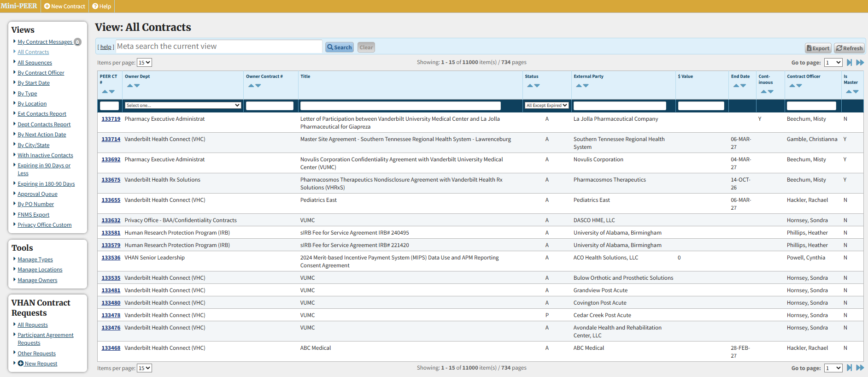The height and width of the screenshot is (377, 868).
Task: Click 'Novulis Corporation' external party cell
Action: [x=598, y=159]
